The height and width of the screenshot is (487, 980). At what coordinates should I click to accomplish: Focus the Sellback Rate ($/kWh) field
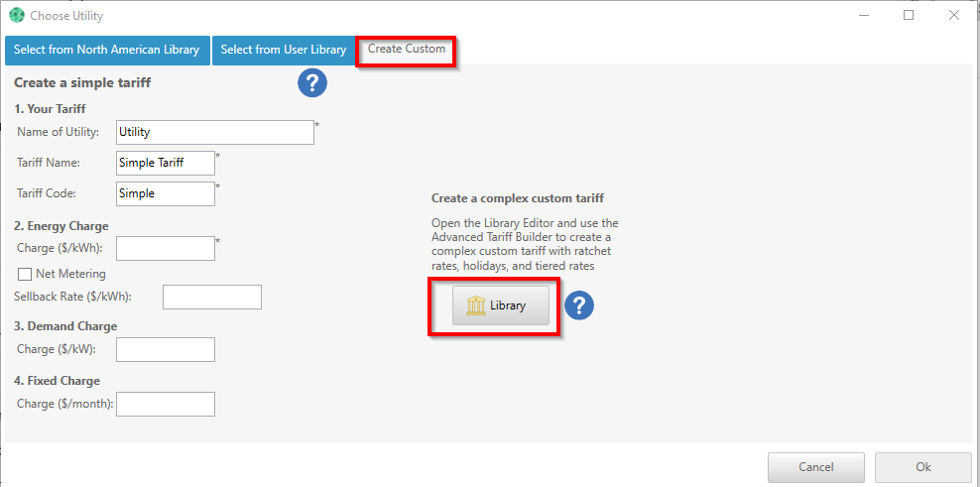click(212, 297)
